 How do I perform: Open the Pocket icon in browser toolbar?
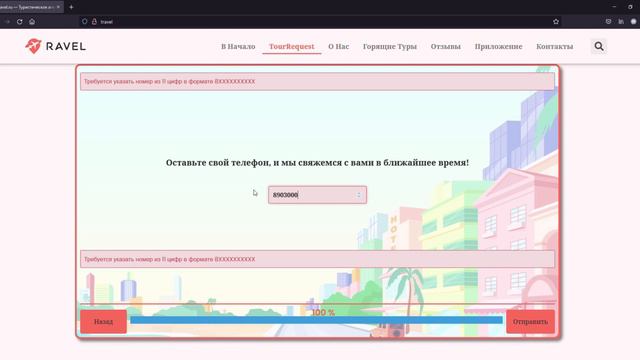tap(608, 22)
